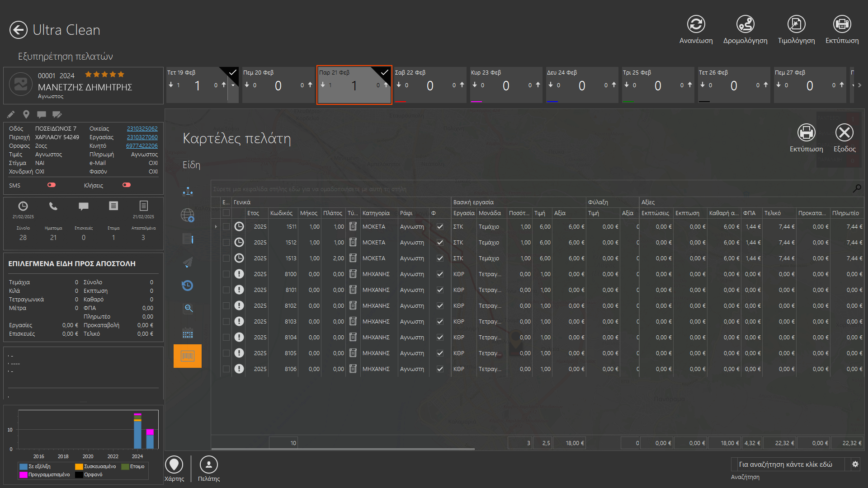Toggle the SMS switch
This screenshot has width=868, height=488.
(x=52, y=185)
